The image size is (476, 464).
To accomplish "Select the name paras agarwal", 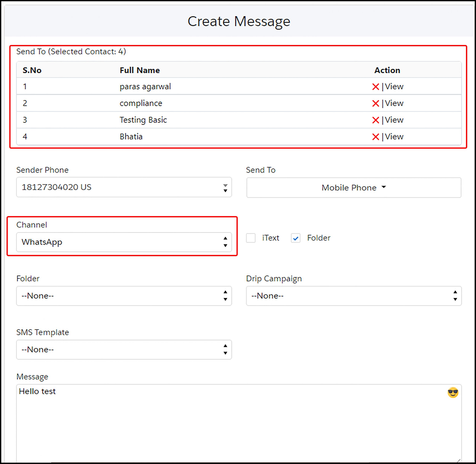I will [x=145, y=87].
